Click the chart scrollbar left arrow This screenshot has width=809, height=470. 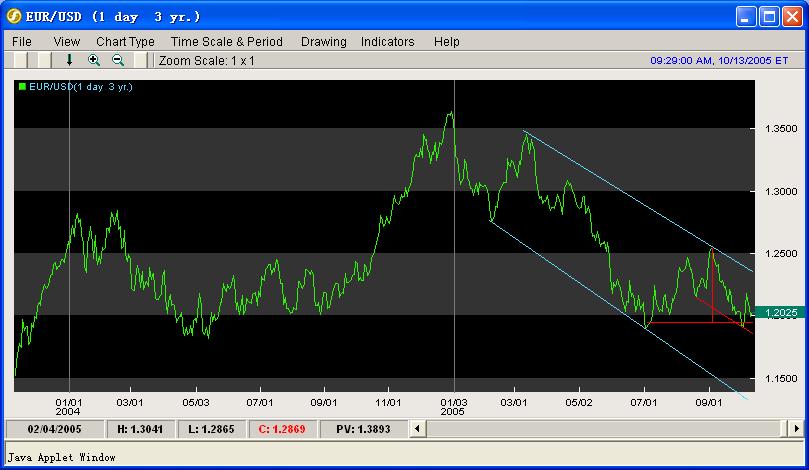click(x=417, y=429)
